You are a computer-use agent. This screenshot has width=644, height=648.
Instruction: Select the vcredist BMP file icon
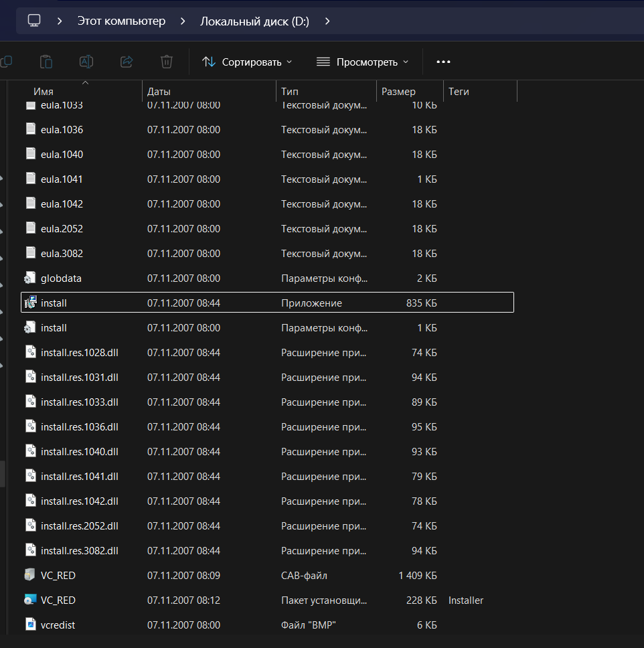coord(31,625)
